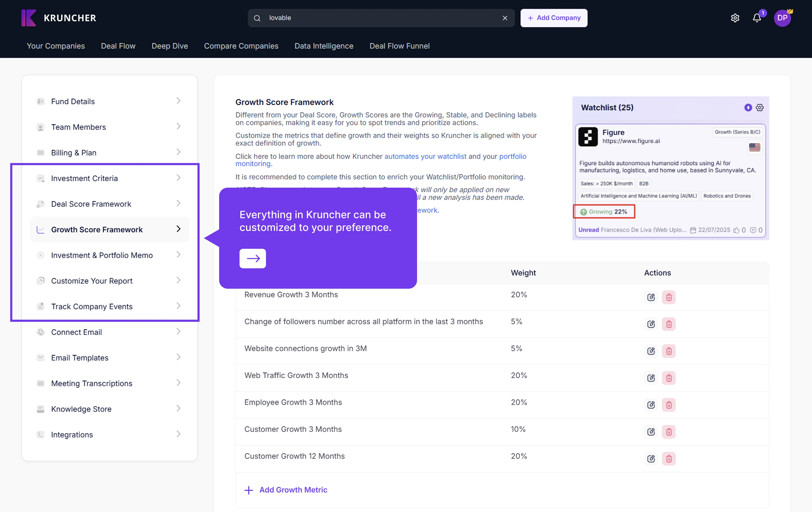
Task: Go to the Compare Companies tab
Action: point(241,46)
